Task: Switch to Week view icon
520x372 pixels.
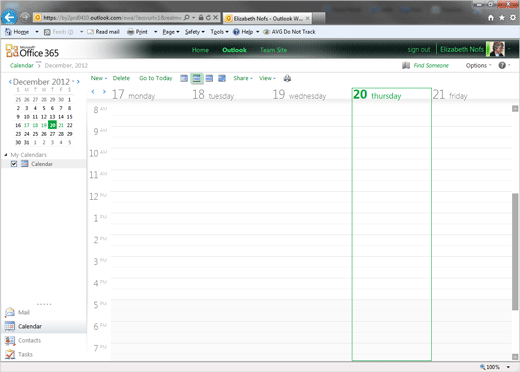Action: (x=209, y=78)
